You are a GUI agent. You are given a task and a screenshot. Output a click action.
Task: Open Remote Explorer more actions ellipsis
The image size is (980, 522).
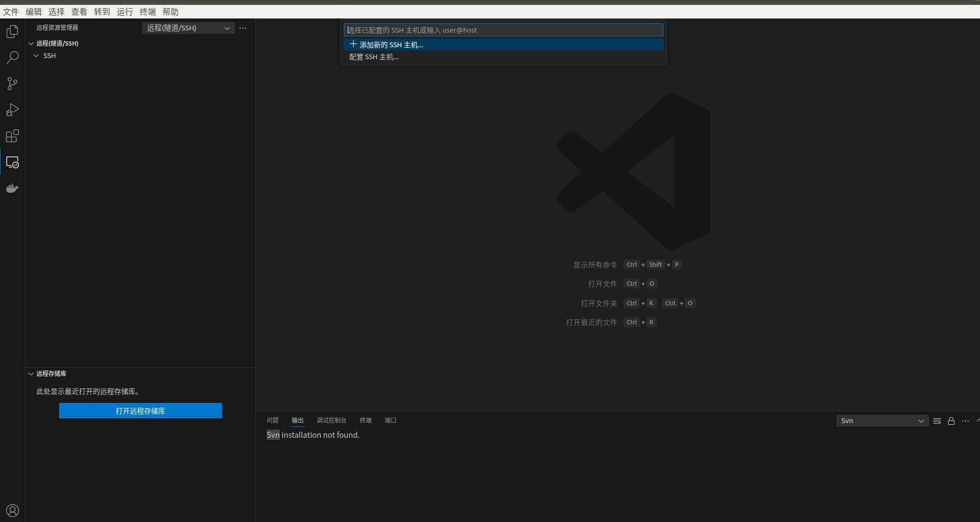(x=243, y=28)
